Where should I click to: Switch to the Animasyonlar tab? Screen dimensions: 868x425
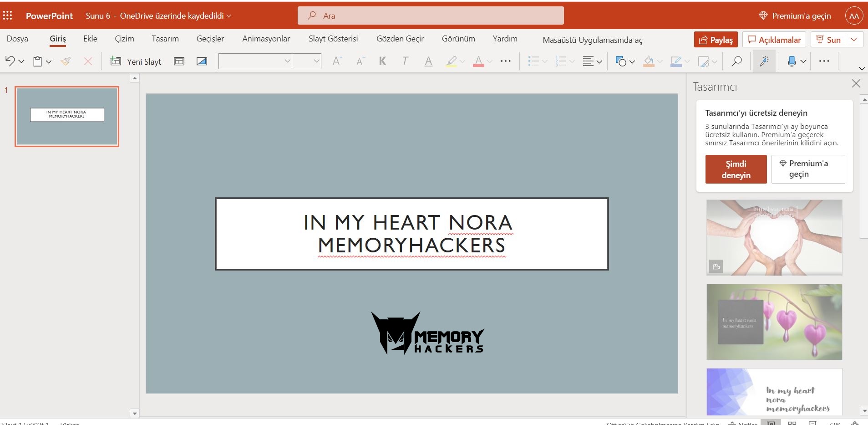(x=266, y=39)
